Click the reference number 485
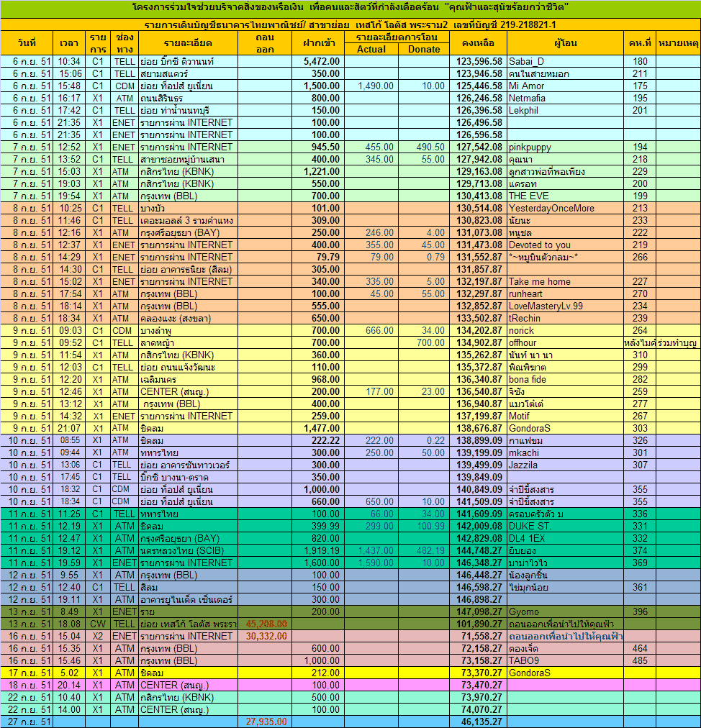 coord(640,660)
